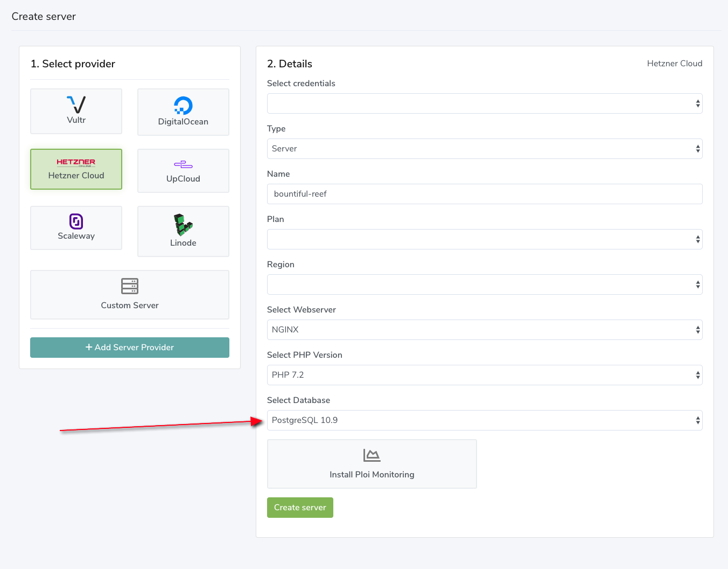Pick the UpCloud provider logo

click(183, 164)
